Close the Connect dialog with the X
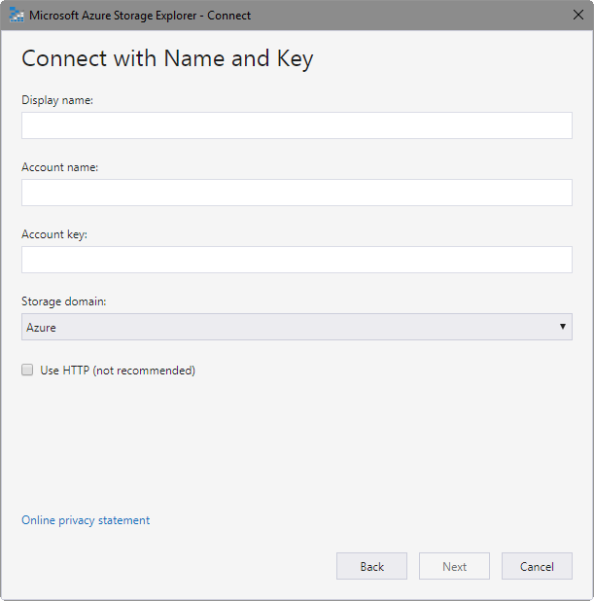Screen dimensions: 594x601 point(578,15)
